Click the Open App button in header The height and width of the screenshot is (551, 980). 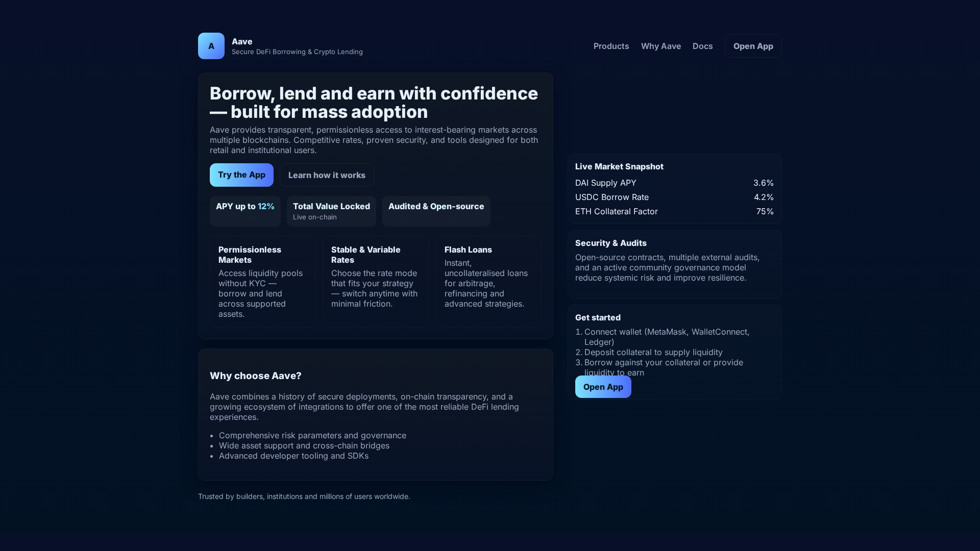(x=753, y=46)
